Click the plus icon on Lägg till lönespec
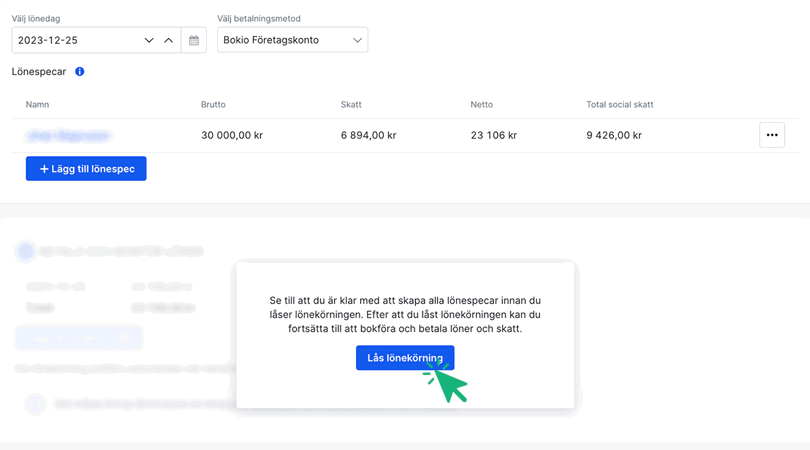 coord(44,169)
